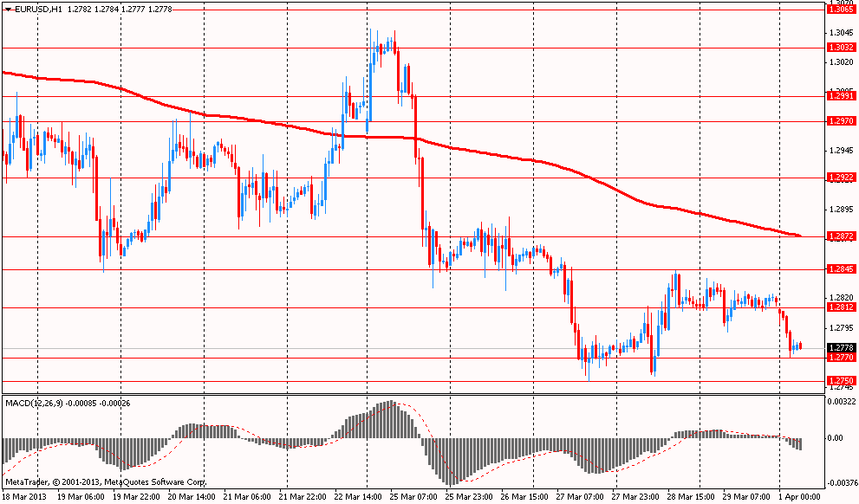Click the 27 Mar 07:00 time axis label
The height and width of the screenshot is (504, 859).
(580, 497)
